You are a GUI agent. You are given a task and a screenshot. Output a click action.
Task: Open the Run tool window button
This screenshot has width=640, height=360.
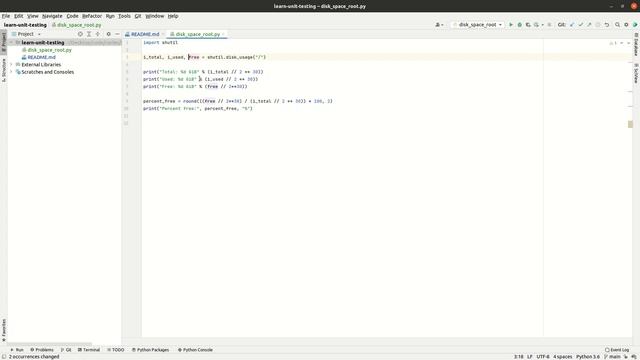pyautogui.click(x=17, y=350)
